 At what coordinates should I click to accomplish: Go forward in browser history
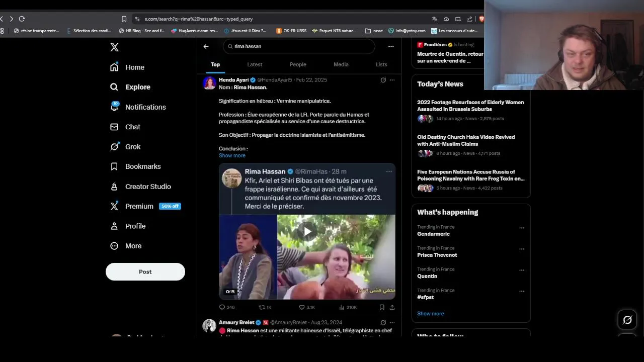tap(11, 19)
